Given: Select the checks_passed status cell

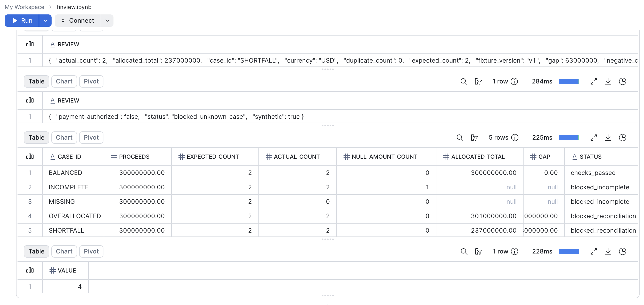Looking at the screenshot, I should (601, 173).
